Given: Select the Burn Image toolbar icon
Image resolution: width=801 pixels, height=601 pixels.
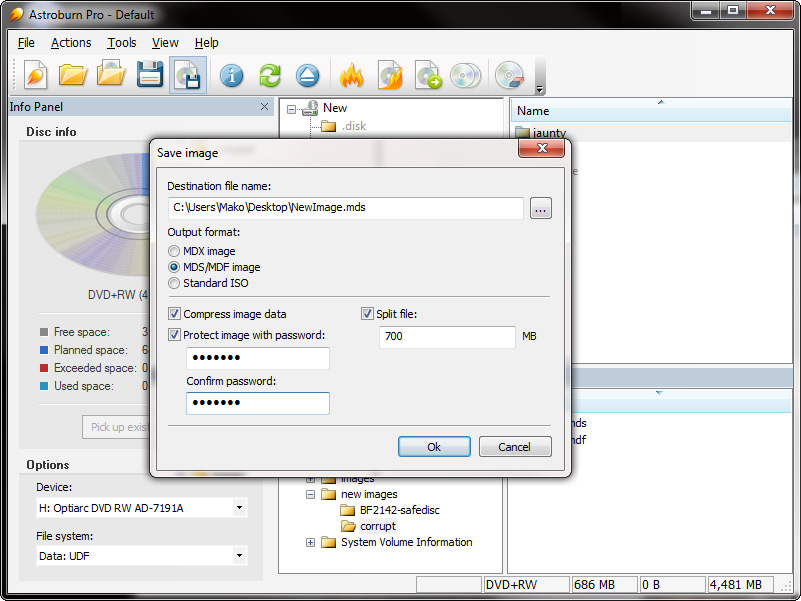Looking at the screenshot, I should (392, 75).
